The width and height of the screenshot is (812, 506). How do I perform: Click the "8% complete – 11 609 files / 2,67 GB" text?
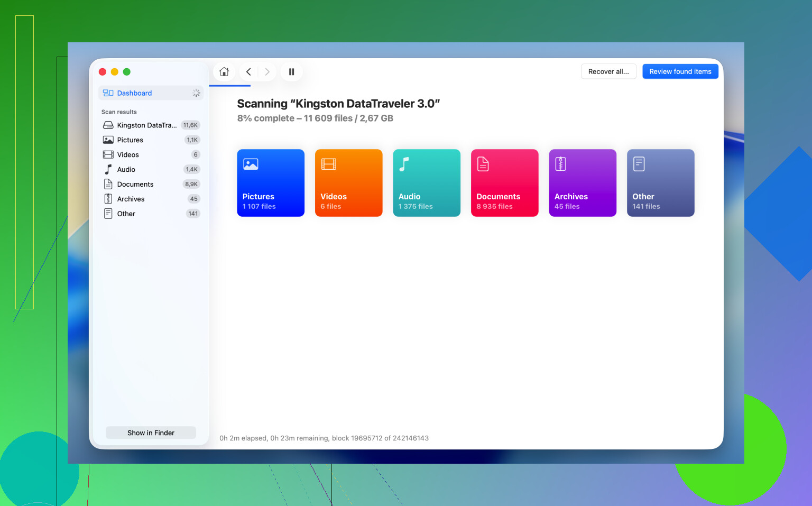(x=315, y=118)
